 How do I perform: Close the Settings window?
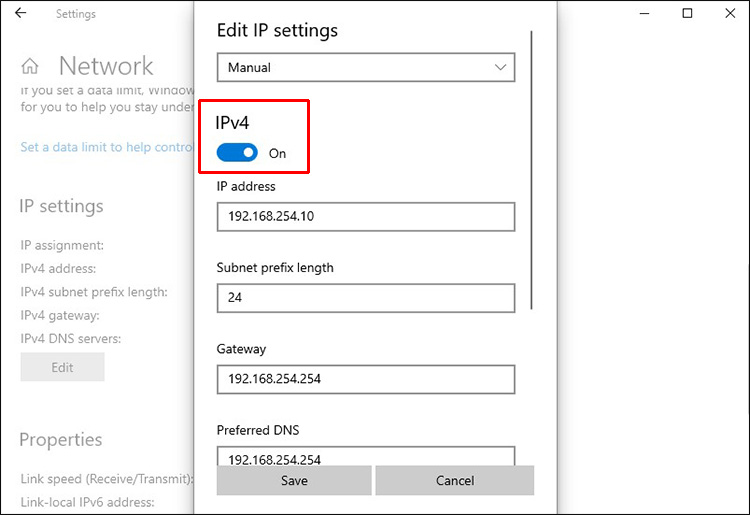coord(732,14)
